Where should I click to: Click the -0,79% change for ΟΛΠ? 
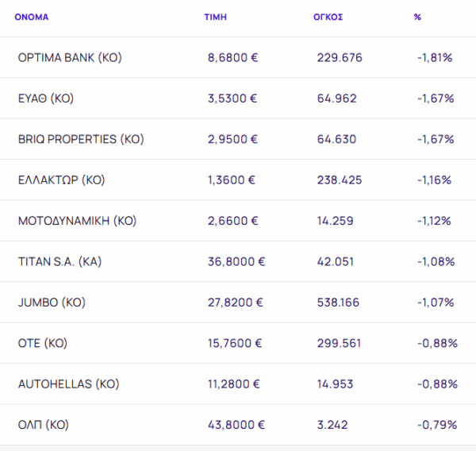(x=437, y=425)
